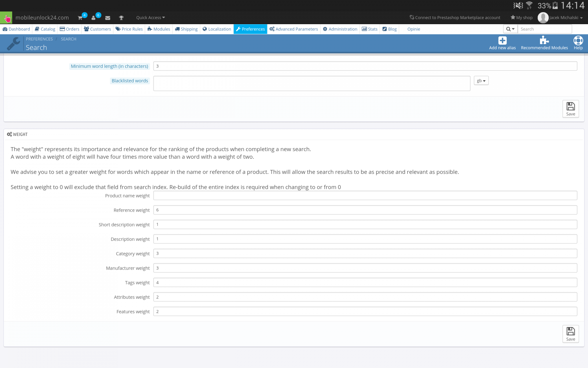588x368 pixels.
Task: Open the messages envelope icon
Action: click(x=108, y=18)
